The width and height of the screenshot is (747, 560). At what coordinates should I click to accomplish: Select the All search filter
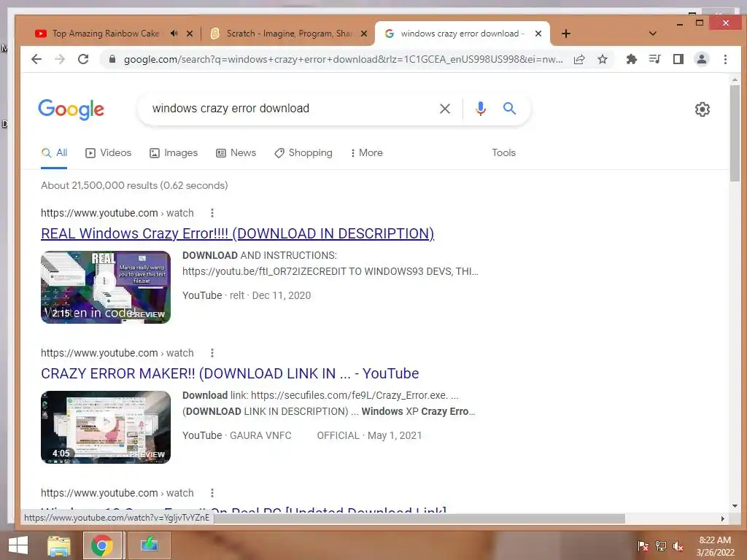[54, 153]
